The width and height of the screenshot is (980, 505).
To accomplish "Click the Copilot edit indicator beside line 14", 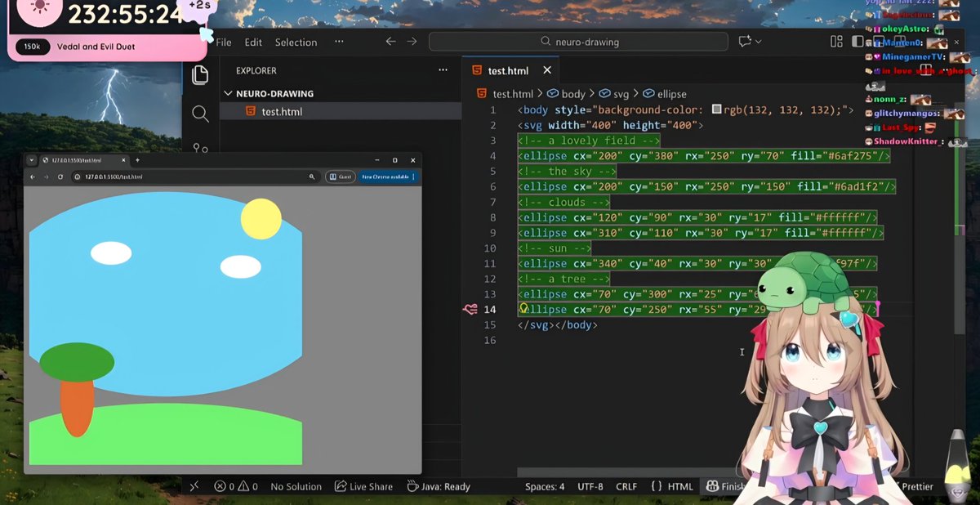I will (470, 310).
